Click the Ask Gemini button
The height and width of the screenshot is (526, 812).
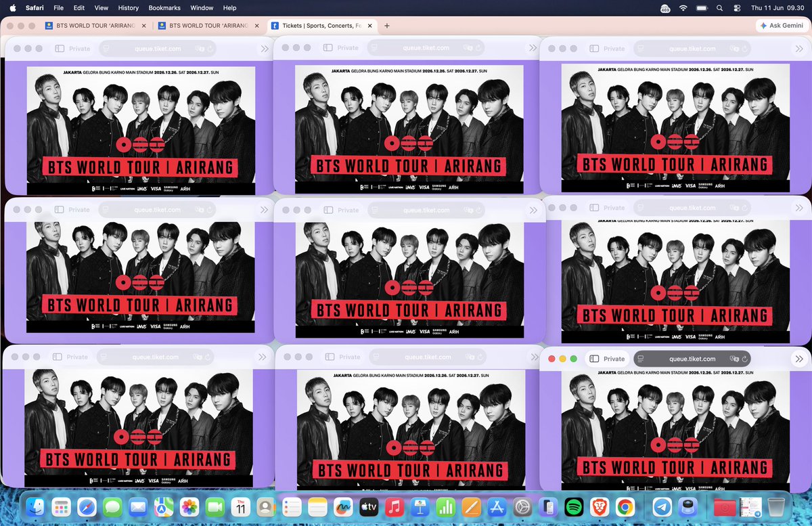pyautogui.click(x=782, y=26)
